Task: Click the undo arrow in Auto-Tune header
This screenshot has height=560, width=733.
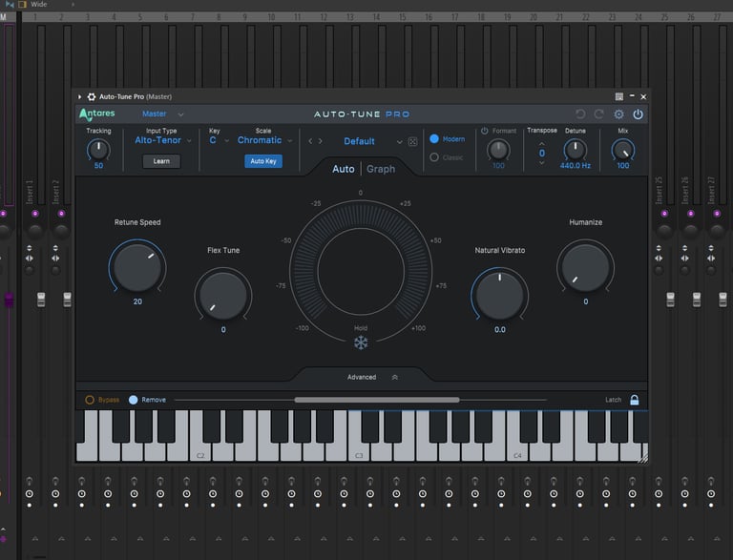Action: pos(580,114)
